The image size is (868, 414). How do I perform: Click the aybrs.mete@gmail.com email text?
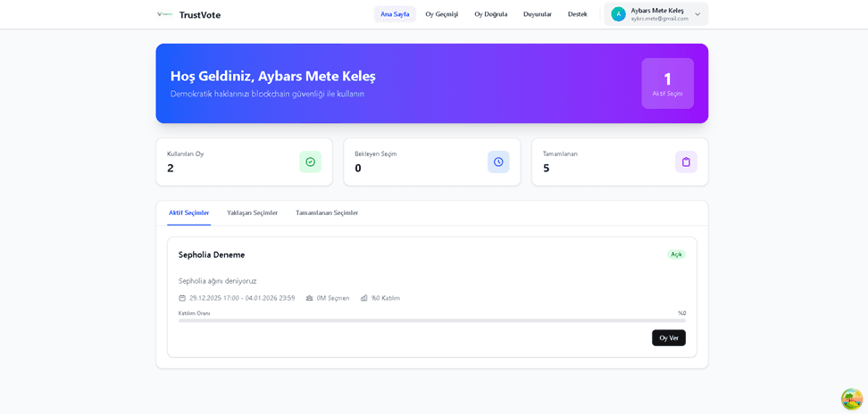[x=660, y=19]
